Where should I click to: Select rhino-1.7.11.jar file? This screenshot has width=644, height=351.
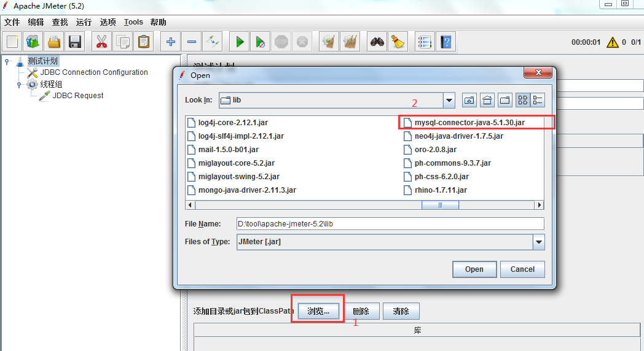pyautogui.click(x=435, y=190)
